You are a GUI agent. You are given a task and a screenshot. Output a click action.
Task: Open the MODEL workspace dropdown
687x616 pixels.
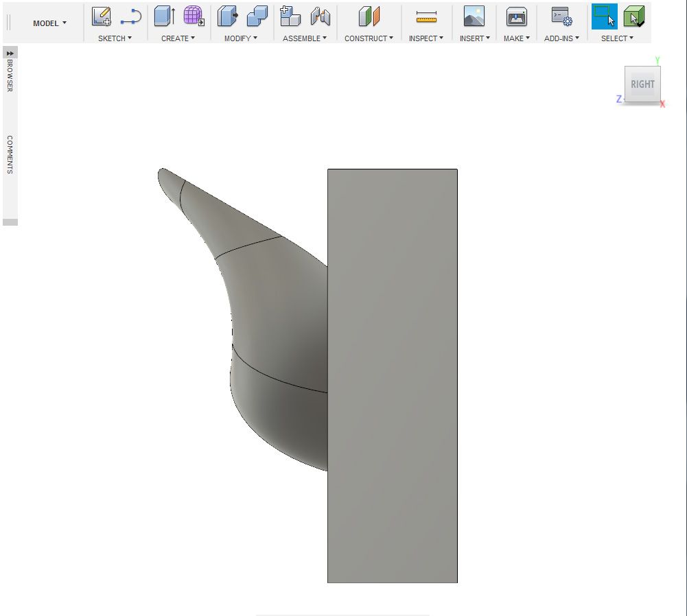click(49, 23)
